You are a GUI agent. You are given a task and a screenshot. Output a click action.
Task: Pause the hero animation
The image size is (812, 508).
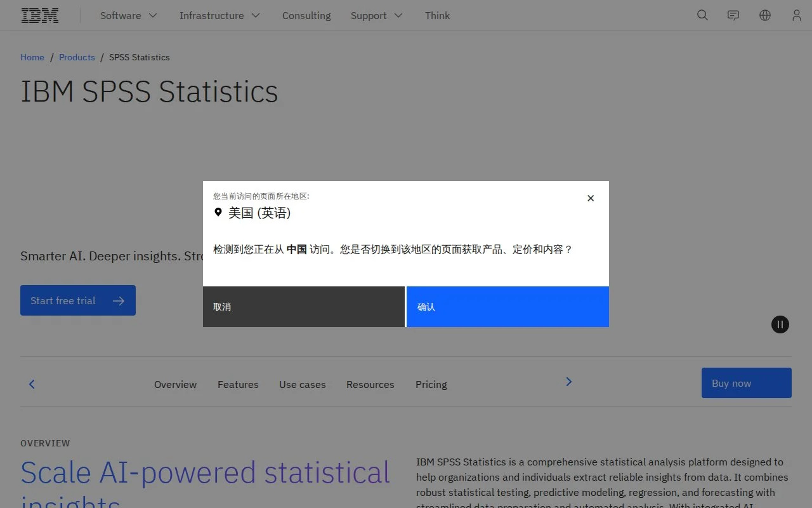[x=780, y=324]
